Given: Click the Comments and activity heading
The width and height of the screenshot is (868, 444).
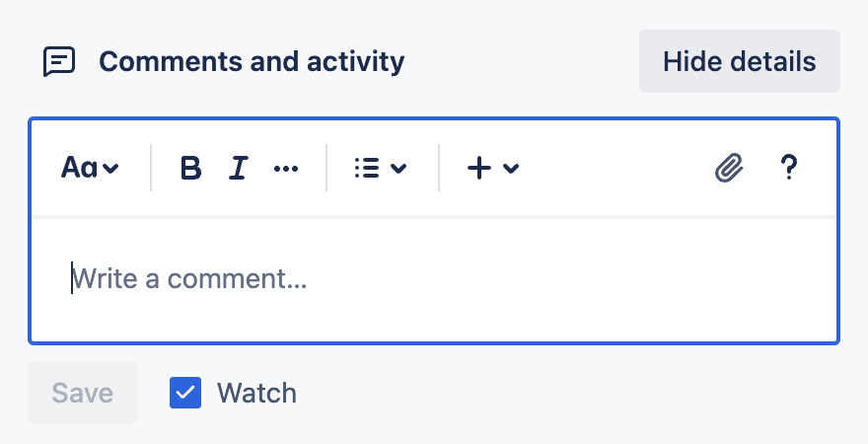Looking at the screenshot, I should pos(252,61).
